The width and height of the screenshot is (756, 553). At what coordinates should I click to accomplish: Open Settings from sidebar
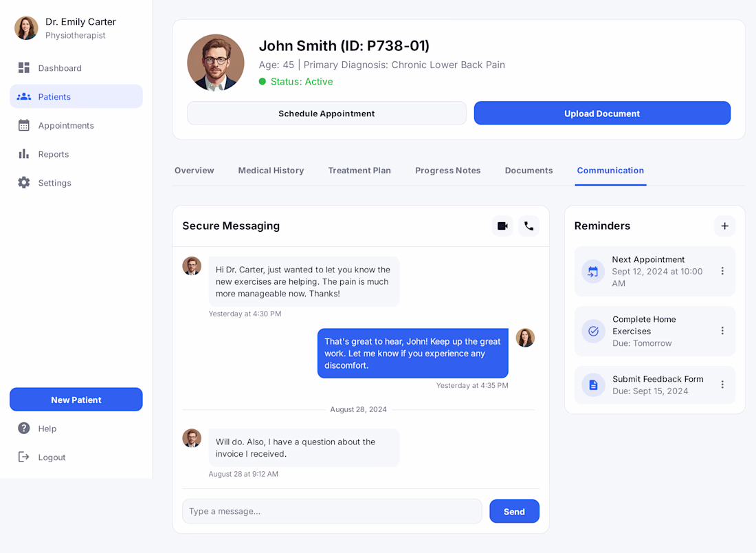(x=76, y=183)
